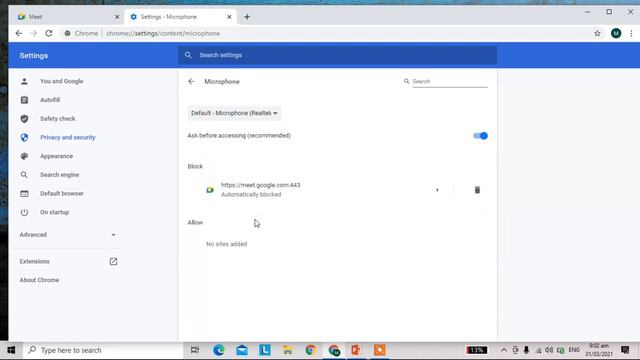Open the Chrome profile avatar
Screen dimensions: 640x360
click(616, 33)
